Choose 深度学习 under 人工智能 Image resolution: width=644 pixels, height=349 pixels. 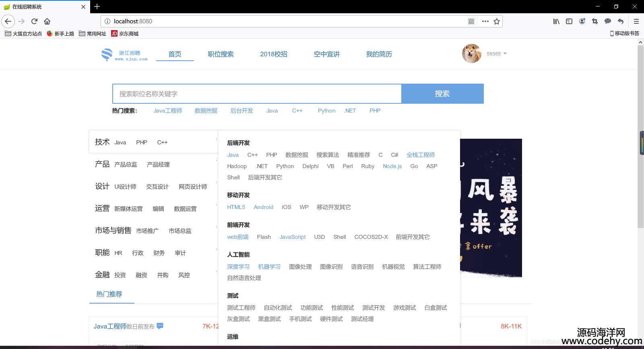(x=238, y=267)
